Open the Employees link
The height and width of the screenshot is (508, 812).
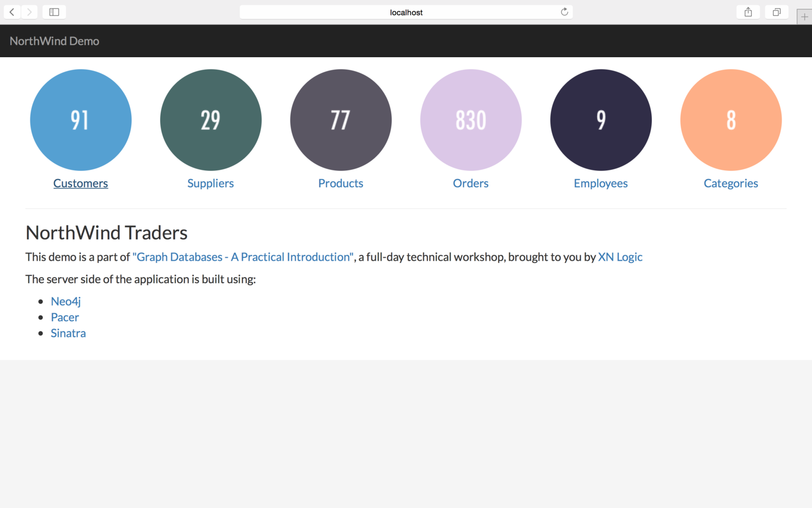coord(601,183)
